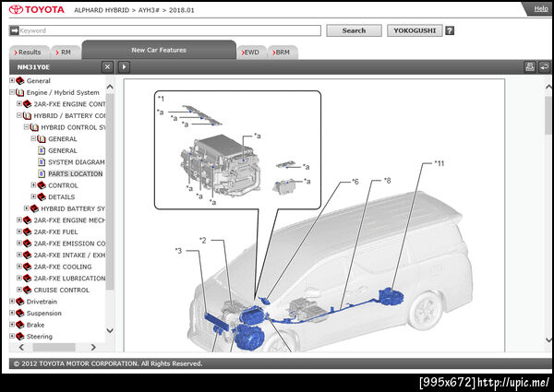
Task: Click the DETAILS book icon
Action: pyautogui.click(x=42, y=196)
